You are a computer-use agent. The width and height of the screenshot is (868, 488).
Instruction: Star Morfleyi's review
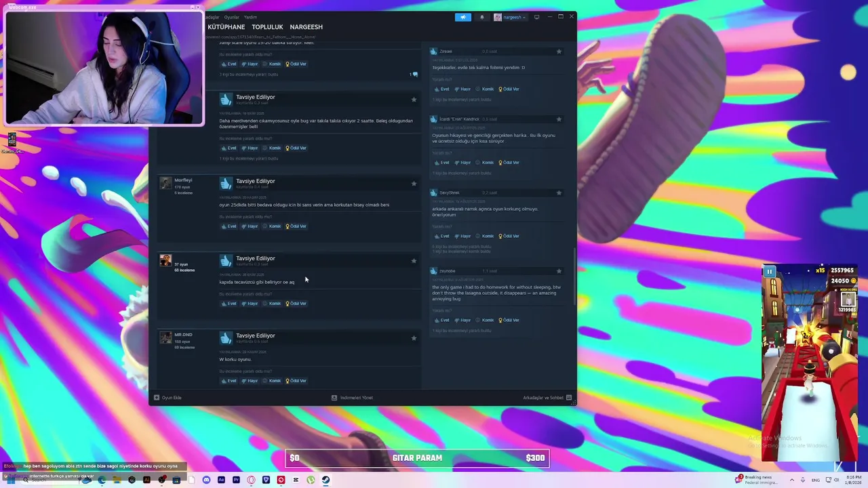click(x=414, y=184)
